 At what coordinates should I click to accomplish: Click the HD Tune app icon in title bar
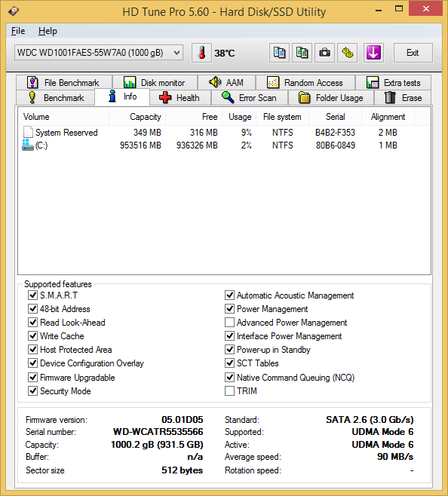[14, 11]
